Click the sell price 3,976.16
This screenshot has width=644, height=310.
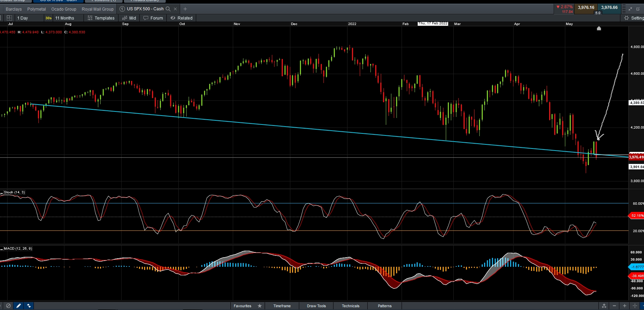[x=586, y=8]
